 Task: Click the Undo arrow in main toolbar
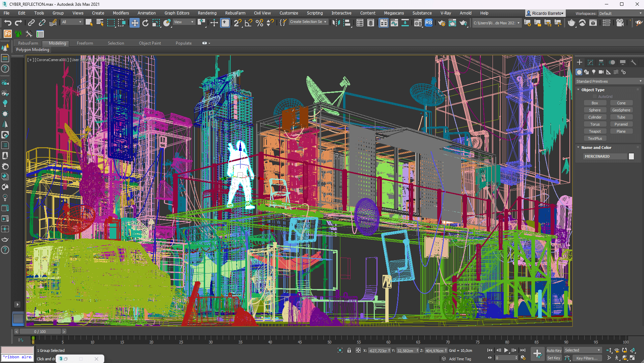point(8,23)
